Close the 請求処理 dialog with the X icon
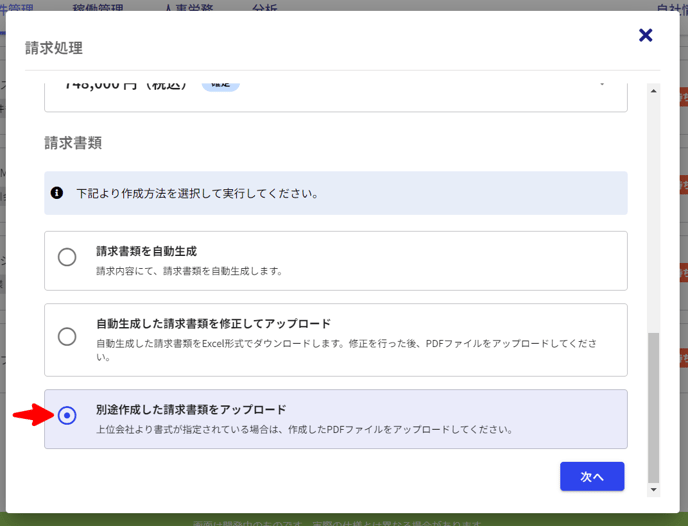 point(645,36)
